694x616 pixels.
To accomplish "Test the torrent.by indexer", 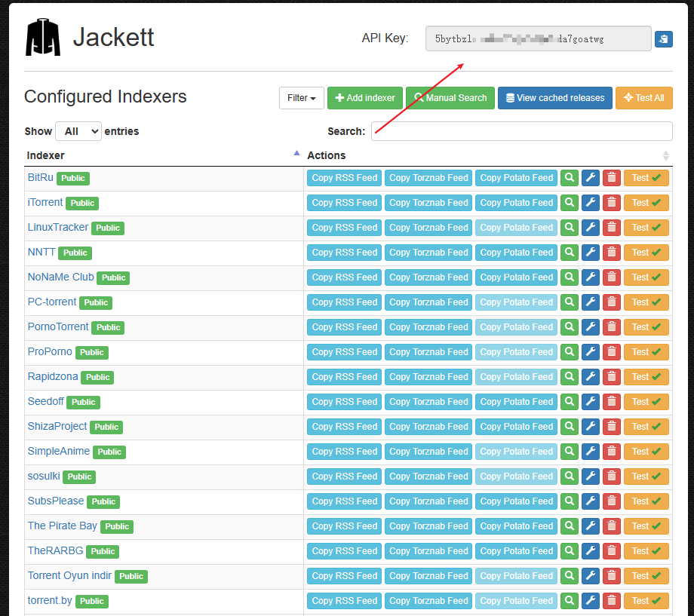I will coord(646,601).
